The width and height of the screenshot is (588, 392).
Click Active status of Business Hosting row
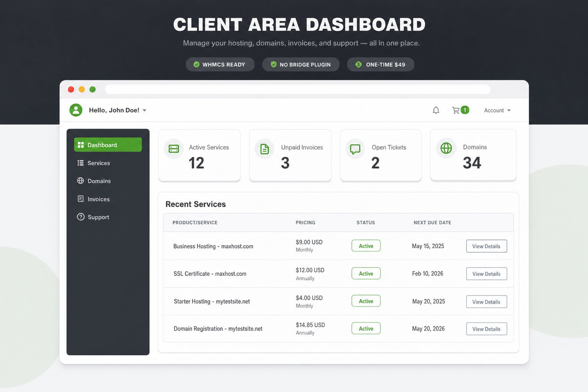coord(366,246)
